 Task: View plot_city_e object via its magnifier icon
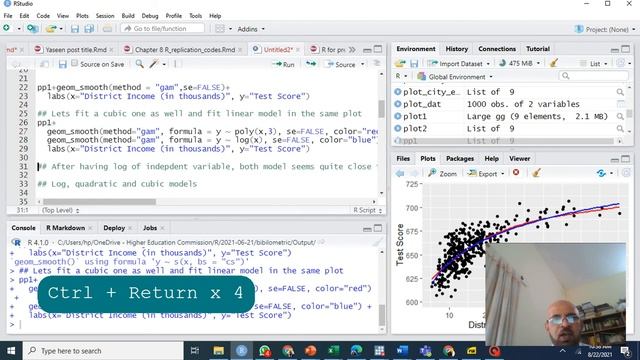(x=620, y=92)
